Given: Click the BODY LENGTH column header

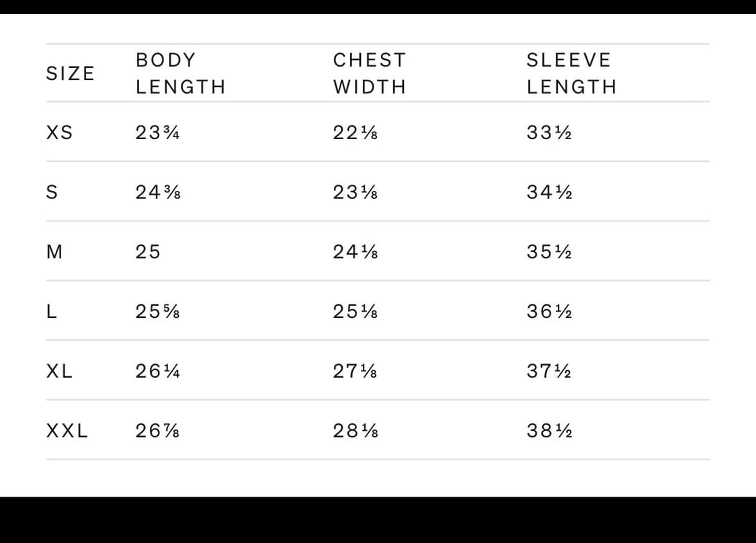Looking at the screenshot, I should [180, 73].
